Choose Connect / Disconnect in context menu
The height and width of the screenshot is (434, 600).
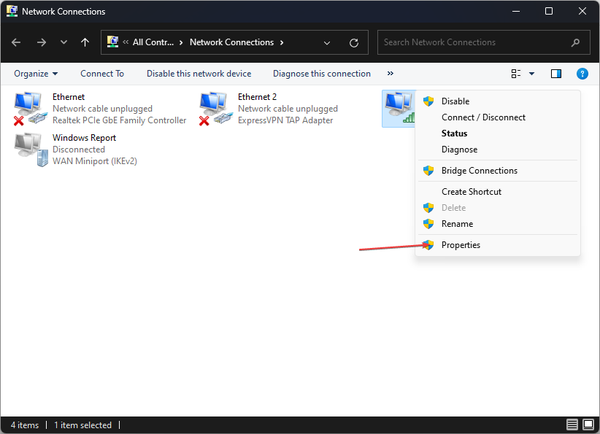498,117
